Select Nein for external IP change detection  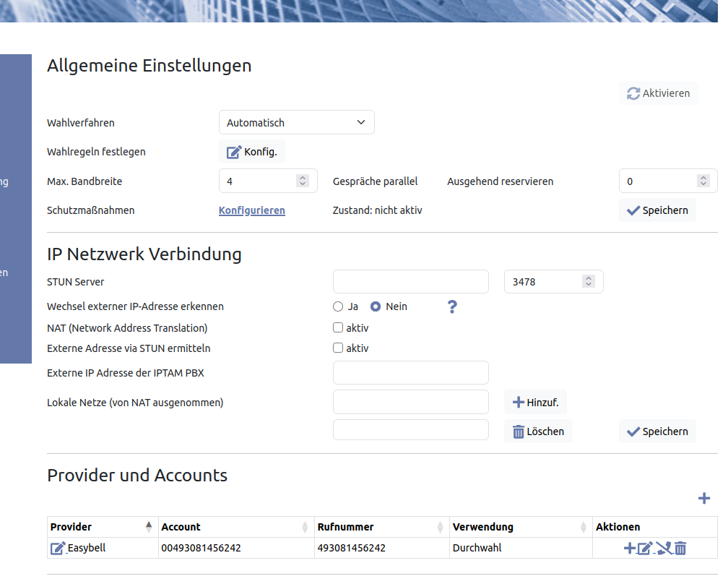pos(376,306)
